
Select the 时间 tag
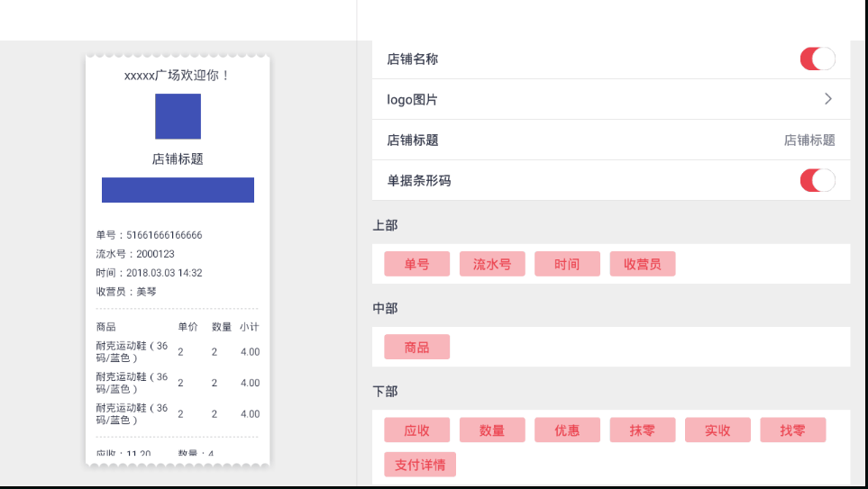(x=567, y=264)
